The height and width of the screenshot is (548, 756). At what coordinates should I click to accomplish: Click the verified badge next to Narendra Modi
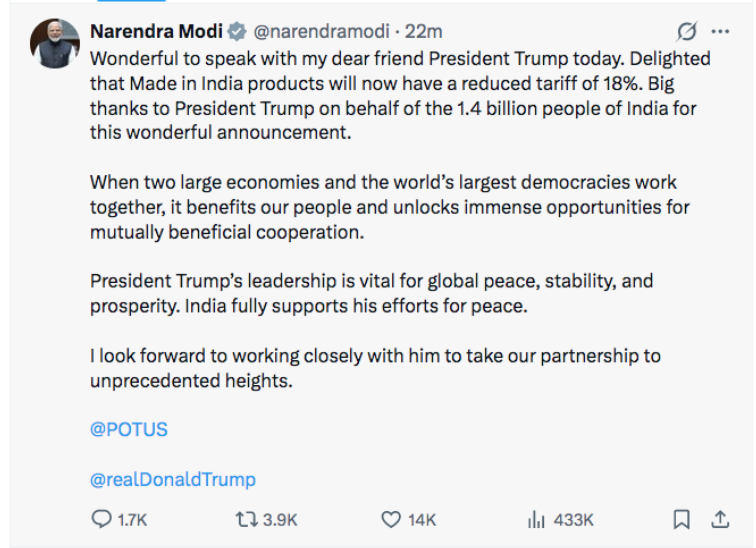click(x=237, y=31)
